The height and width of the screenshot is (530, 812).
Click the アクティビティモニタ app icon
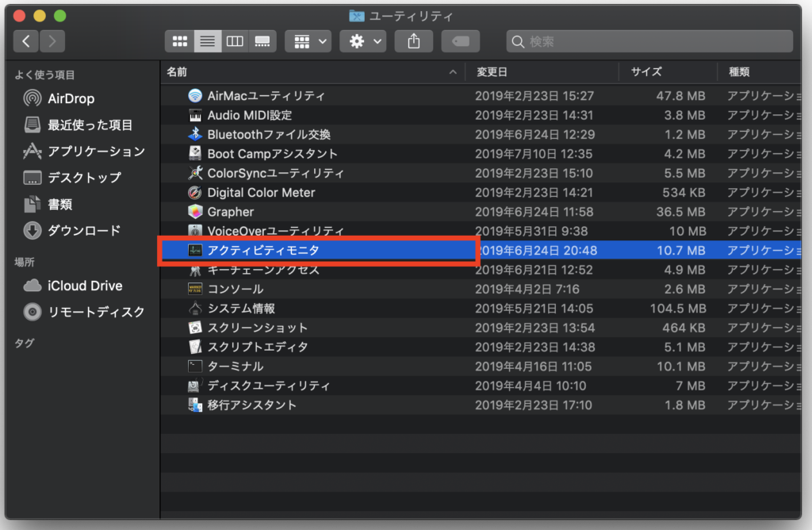[195, 250]
